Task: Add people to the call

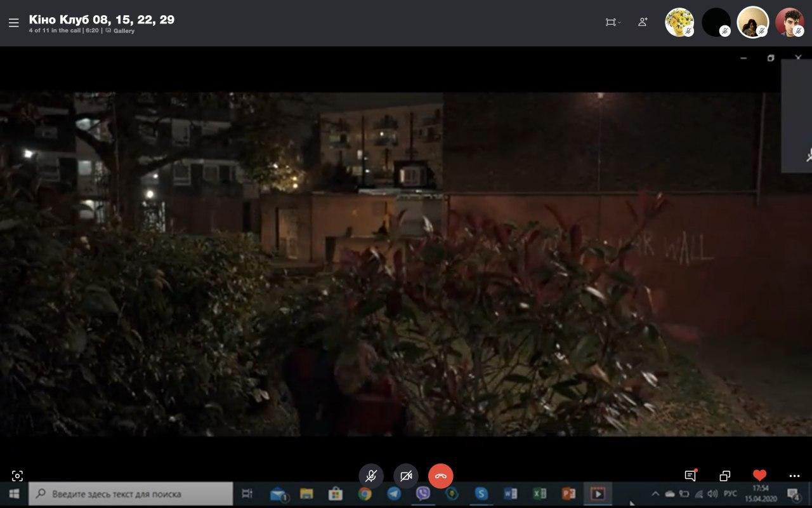Action: click(643, 22)
